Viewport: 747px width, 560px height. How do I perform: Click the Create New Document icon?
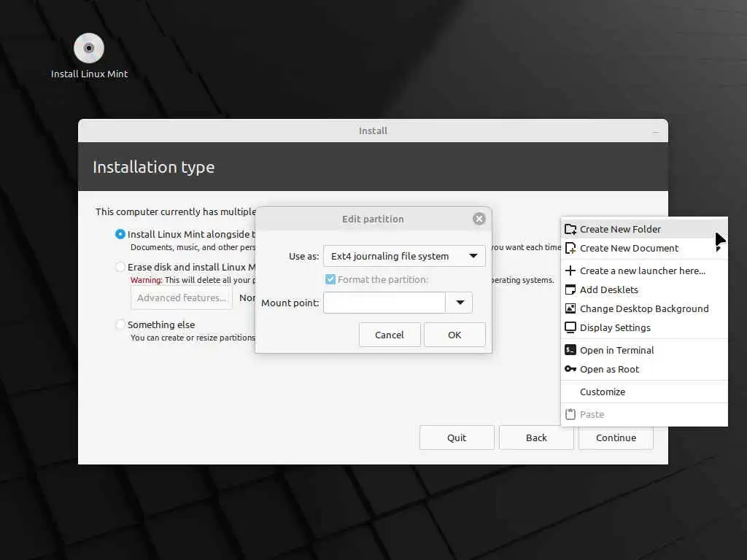[570, 249]
